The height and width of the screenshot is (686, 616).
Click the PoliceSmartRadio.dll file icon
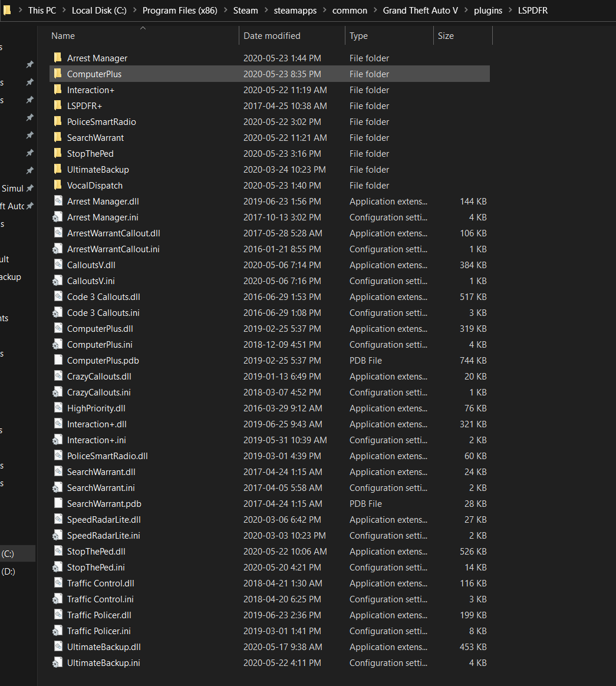(58, 456)
